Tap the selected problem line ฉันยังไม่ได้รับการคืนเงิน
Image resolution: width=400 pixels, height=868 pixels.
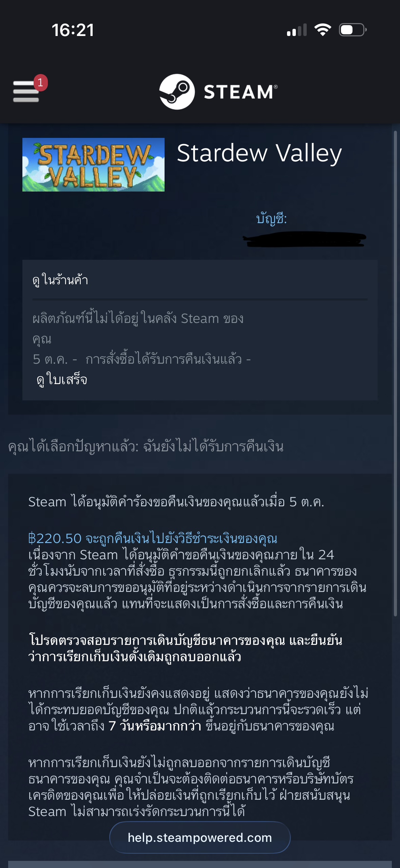pos(213,446)
